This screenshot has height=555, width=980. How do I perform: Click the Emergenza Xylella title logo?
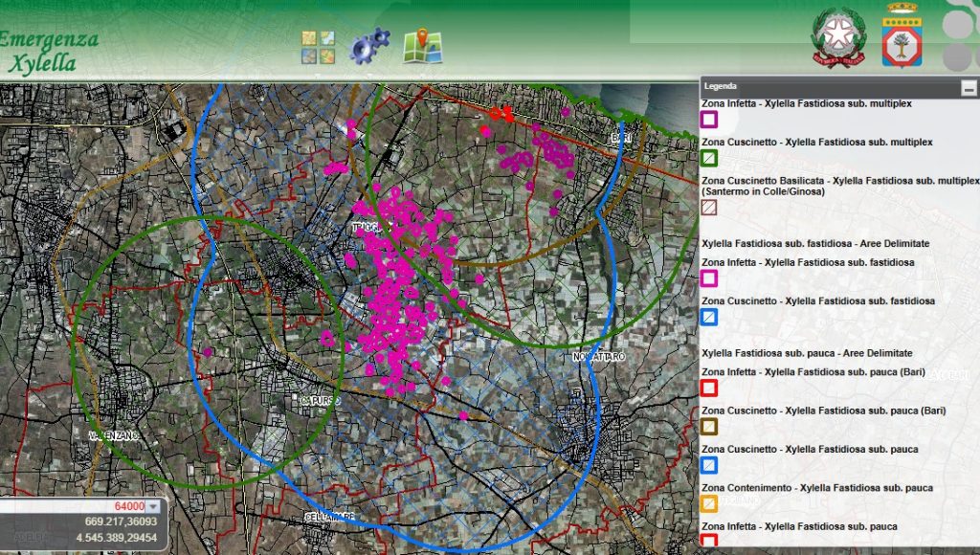click(x=49, y=52)
